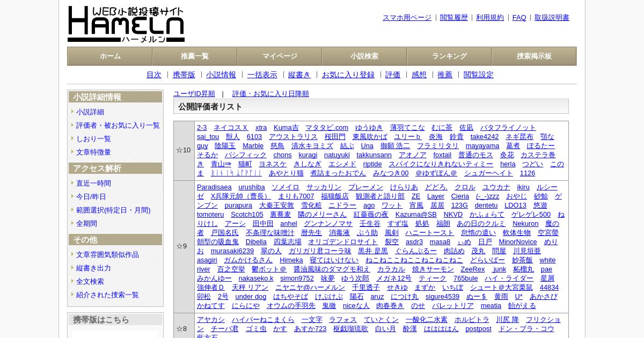Open user under dog profile
The image size is (644, 338).
tap(251, 297)
